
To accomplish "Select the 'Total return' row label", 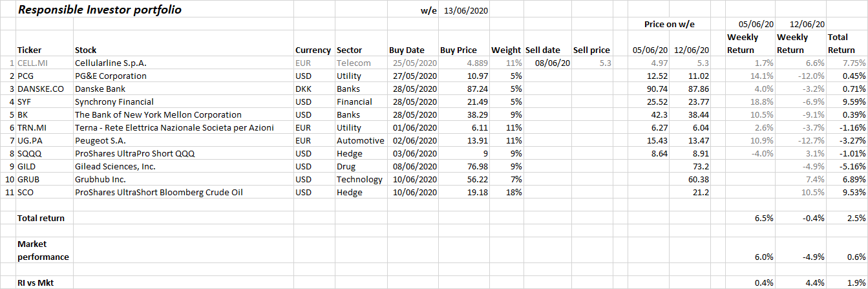I will 41,218.
